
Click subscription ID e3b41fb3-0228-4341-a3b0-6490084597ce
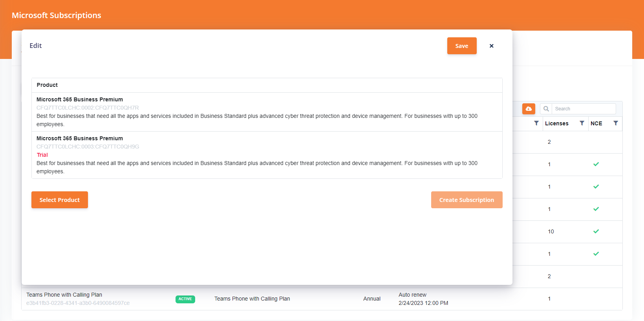pos(78,303)
